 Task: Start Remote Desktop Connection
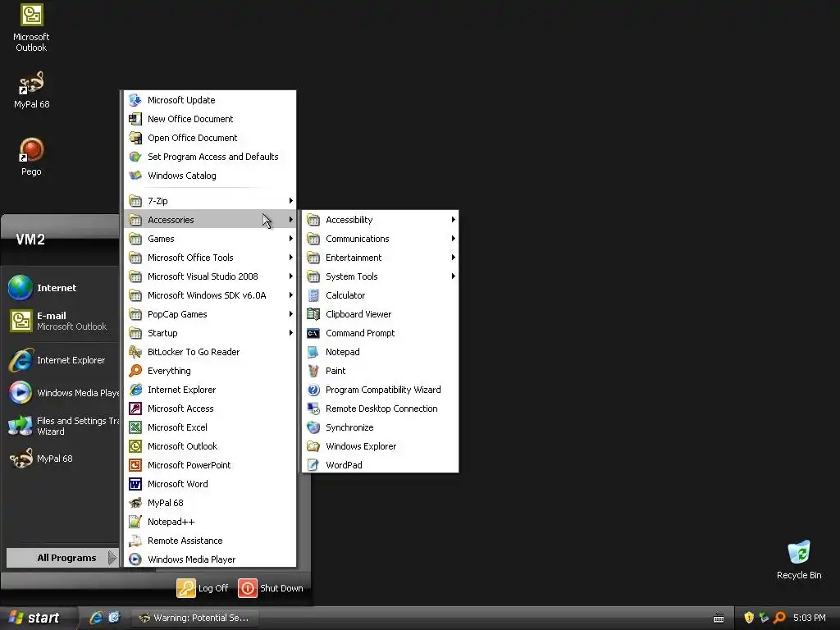[x=380, y=409]
